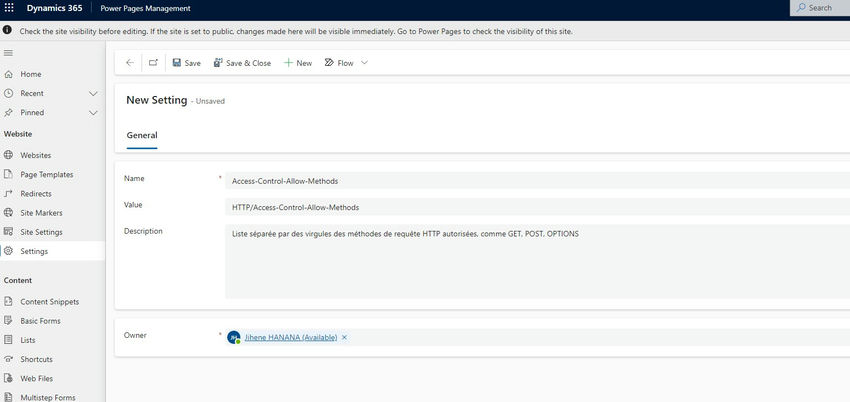Click the Flow button label
This screenshot has height=402, width=850.
[345, 63]
